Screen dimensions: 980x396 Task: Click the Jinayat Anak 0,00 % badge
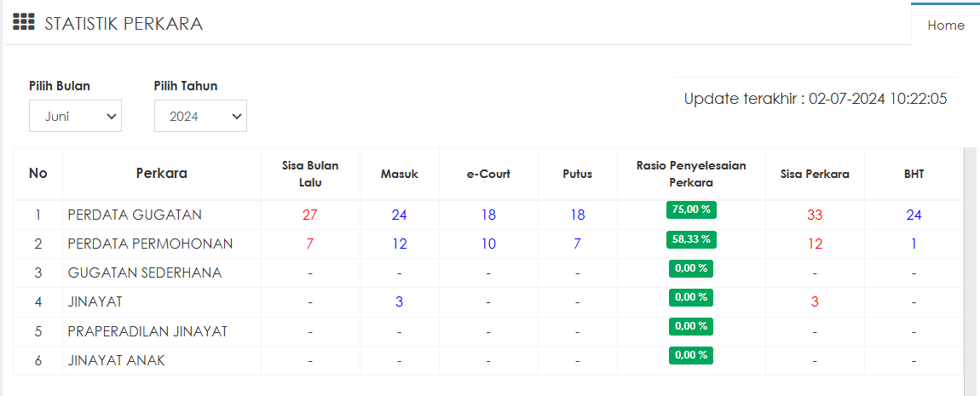[690, 355]
